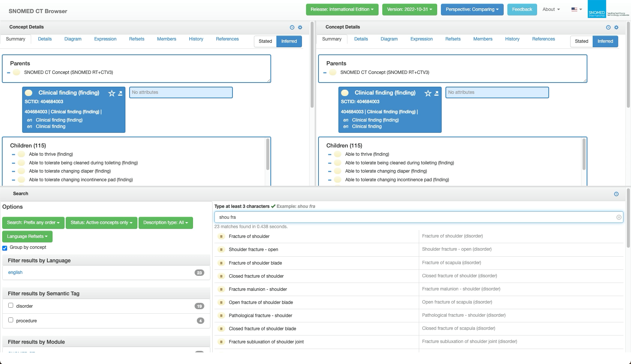Open history clock icon in left Concept Details
This screenshot has width=631, height=364.
pos(292,27)
